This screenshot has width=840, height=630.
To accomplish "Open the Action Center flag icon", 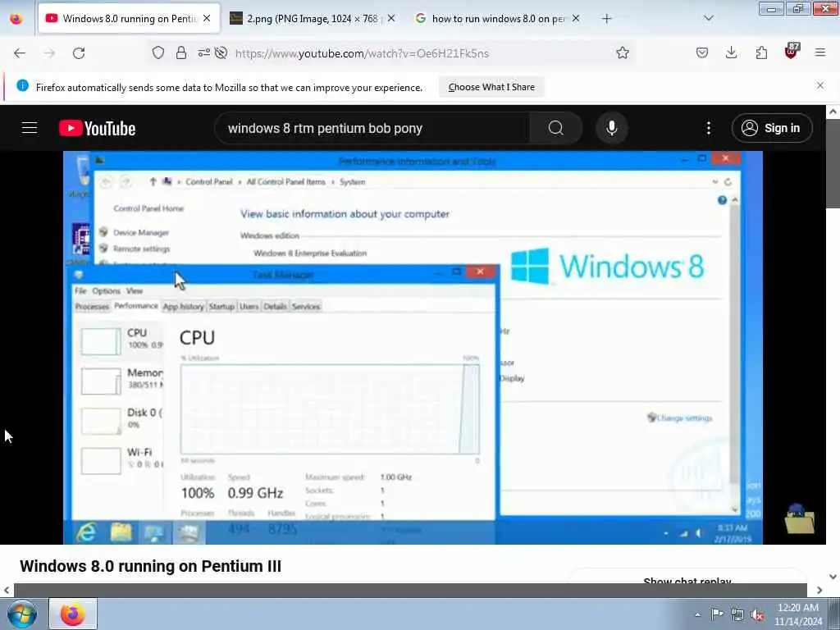I will [717, 614].
